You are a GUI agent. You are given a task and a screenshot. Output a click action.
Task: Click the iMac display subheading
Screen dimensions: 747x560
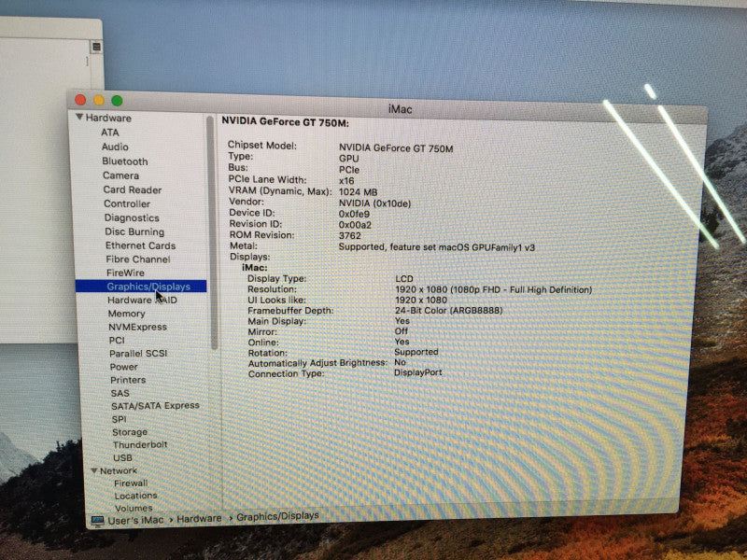pos(255,268)
